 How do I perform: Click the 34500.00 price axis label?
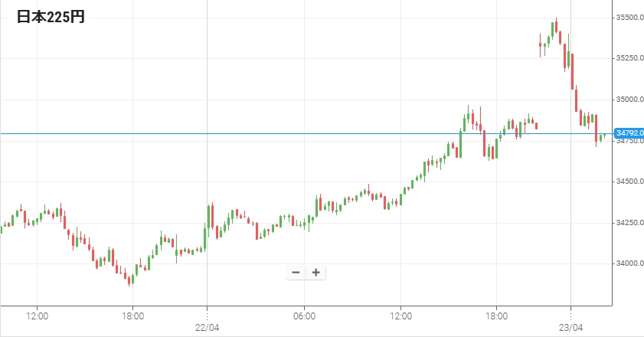point(629,182)
